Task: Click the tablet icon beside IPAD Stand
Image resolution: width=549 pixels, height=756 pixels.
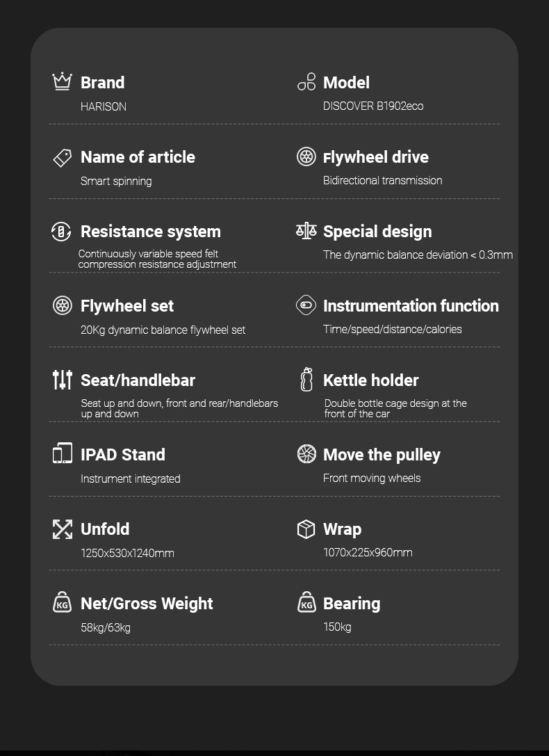Action: (x=63, y=453)
